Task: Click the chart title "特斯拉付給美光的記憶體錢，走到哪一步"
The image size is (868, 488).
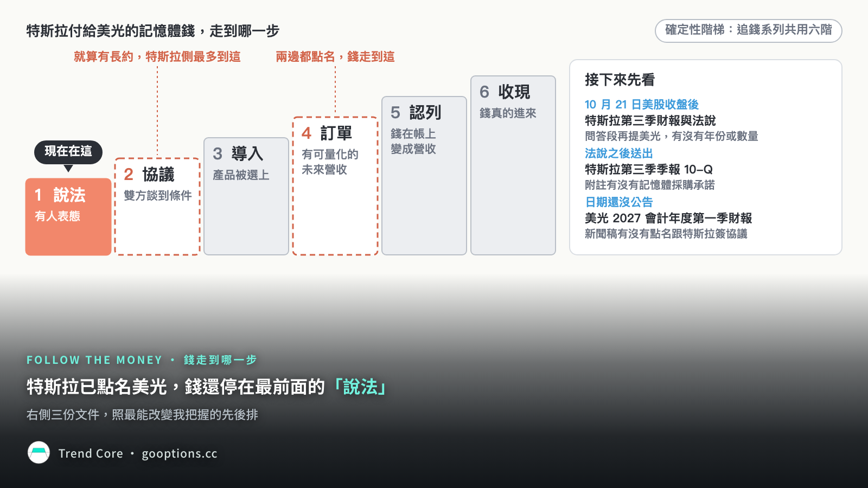Action: 153,31
